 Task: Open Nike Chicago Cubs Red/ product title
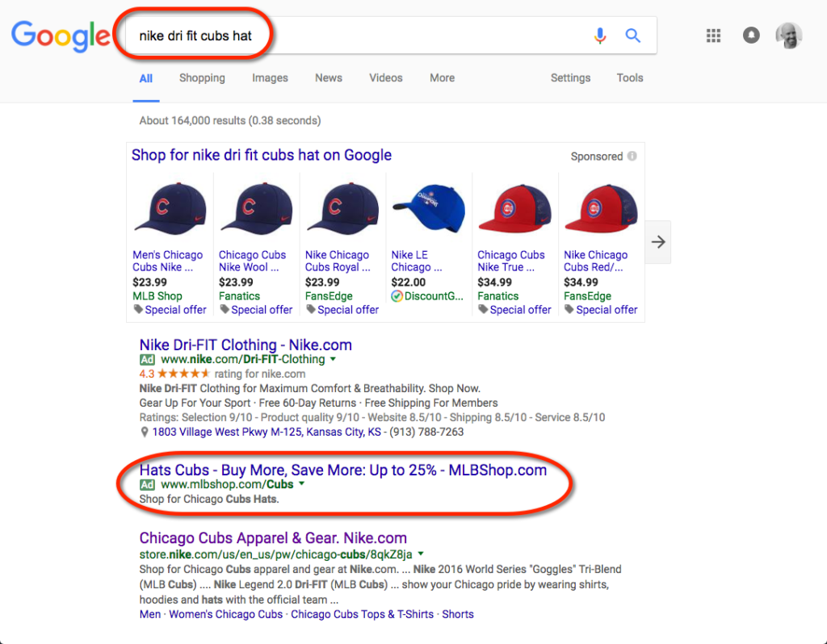click(595, 261)
